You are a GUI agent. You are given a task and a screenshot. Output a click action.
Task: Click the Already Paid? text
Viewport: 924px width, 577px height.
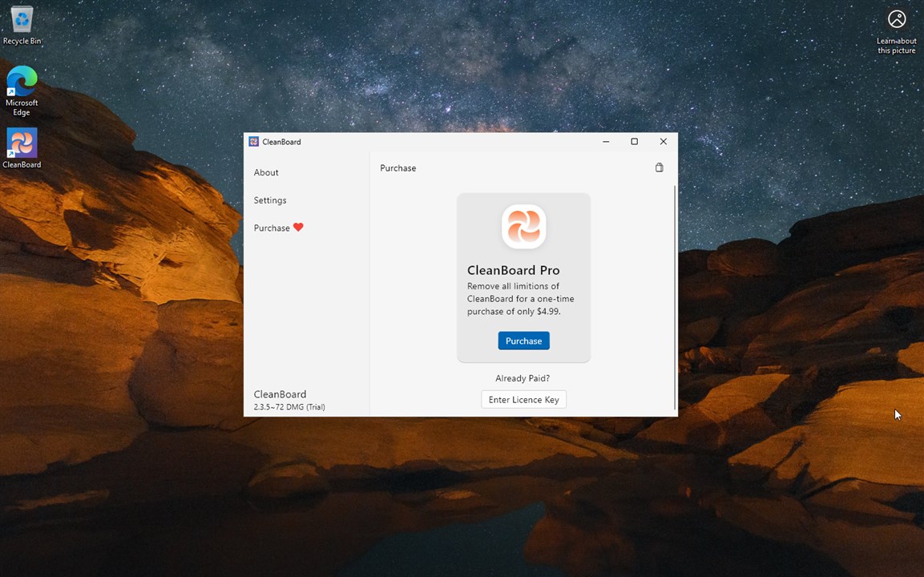tap(523, 378)
